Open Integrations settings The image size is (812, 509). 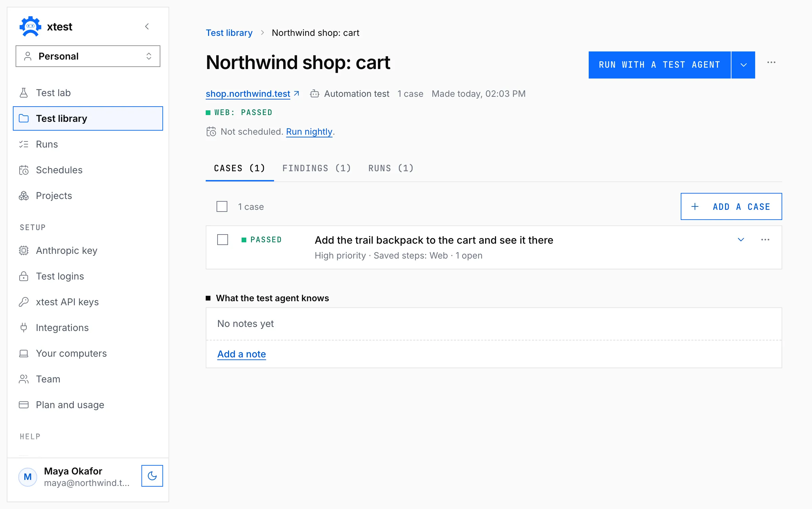88,328
